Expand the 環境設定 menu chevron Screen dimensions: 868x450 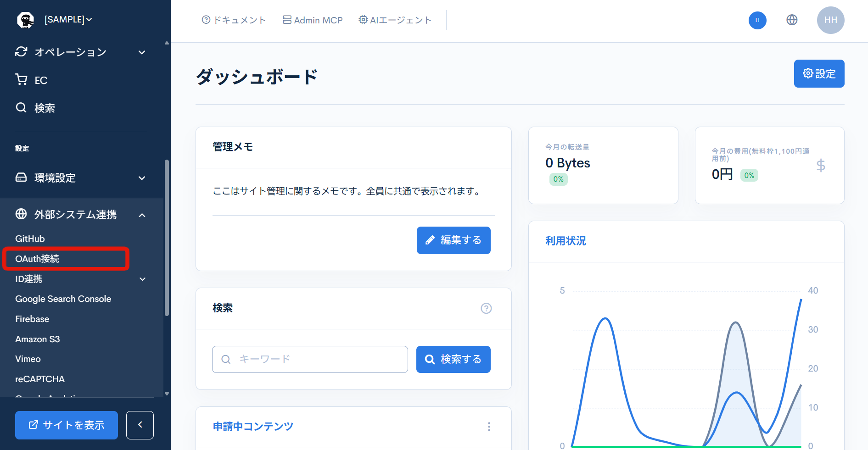pyautogui.click(x=142, y=178)
